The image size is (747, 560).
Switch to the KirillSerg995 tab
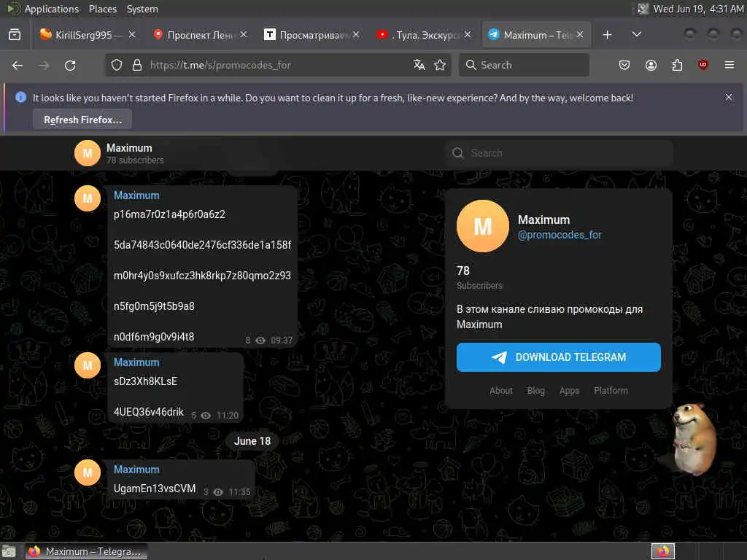point(88,35)
